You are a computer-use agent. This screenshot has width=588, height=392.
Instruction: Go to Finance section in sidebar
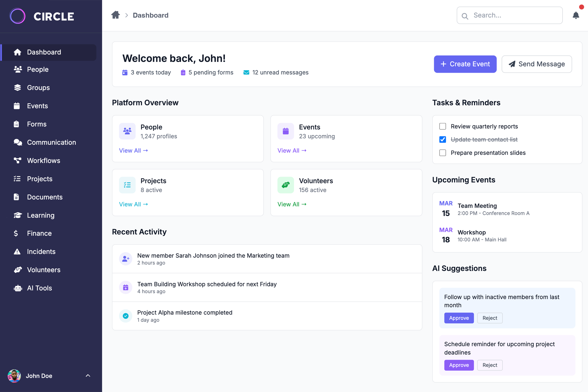point(39,233)
